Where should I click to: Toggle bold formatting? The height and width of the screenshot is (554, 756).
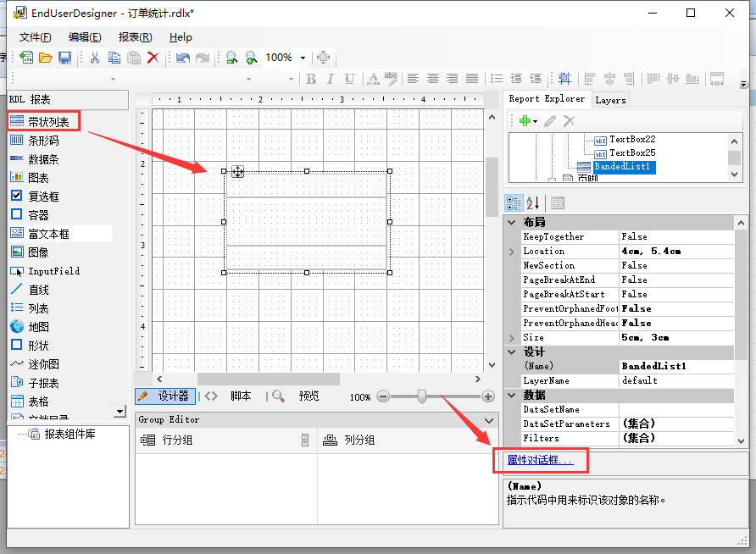pyautogui.click(x=311, y=79)
